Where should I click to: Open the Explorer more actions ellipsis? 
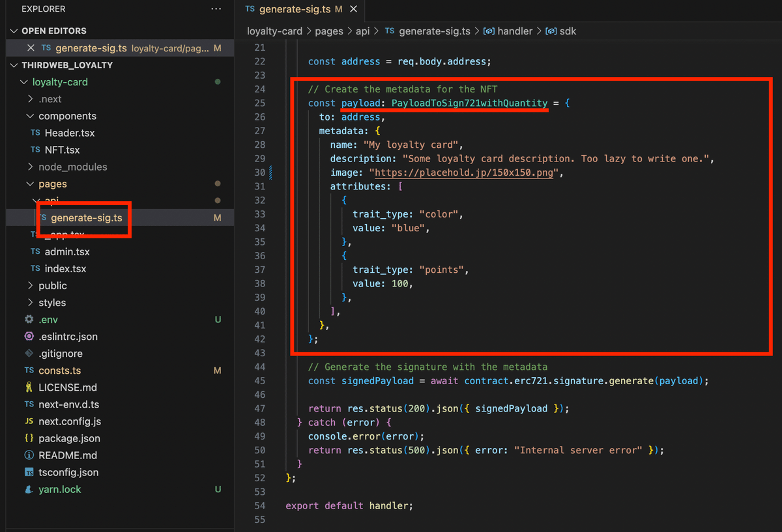point(216,9)
